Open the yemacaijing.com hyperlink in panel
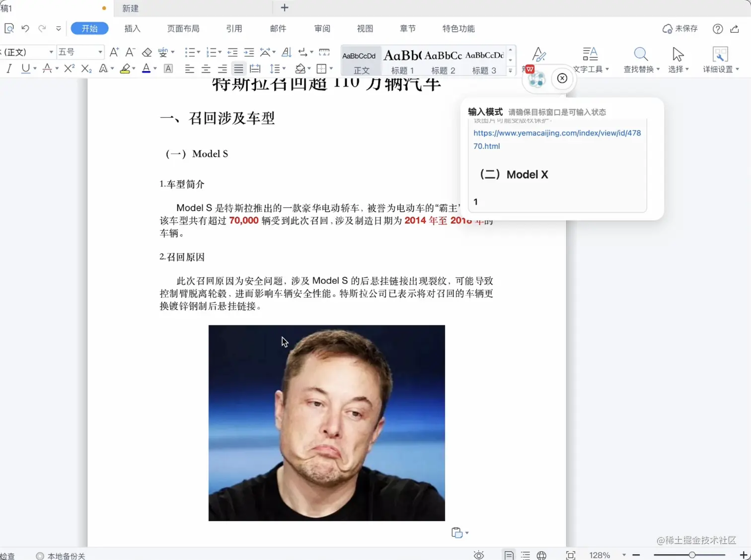Viewport: 751px width, 560px height. point(557,140)
